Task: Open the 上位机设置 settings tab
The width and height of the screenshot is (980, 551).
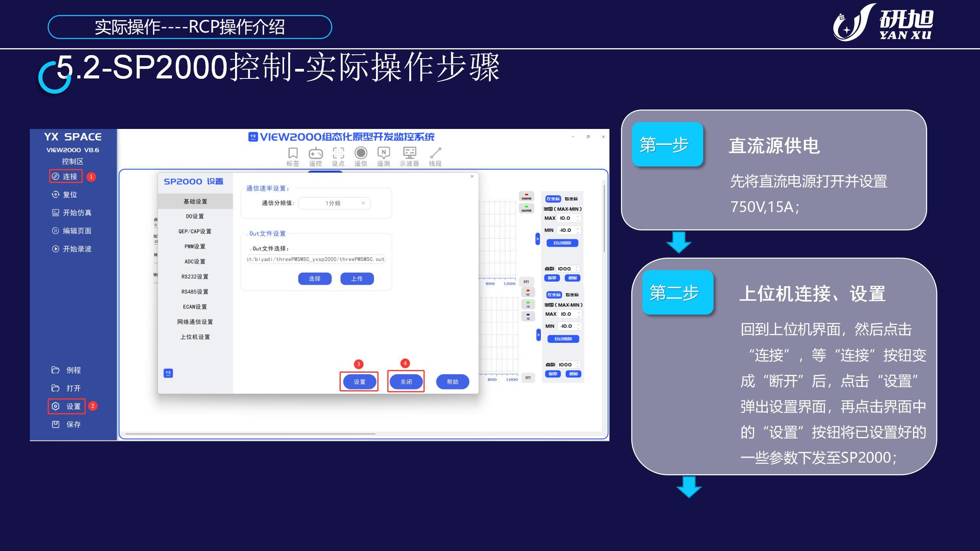Action: [195, 337]
